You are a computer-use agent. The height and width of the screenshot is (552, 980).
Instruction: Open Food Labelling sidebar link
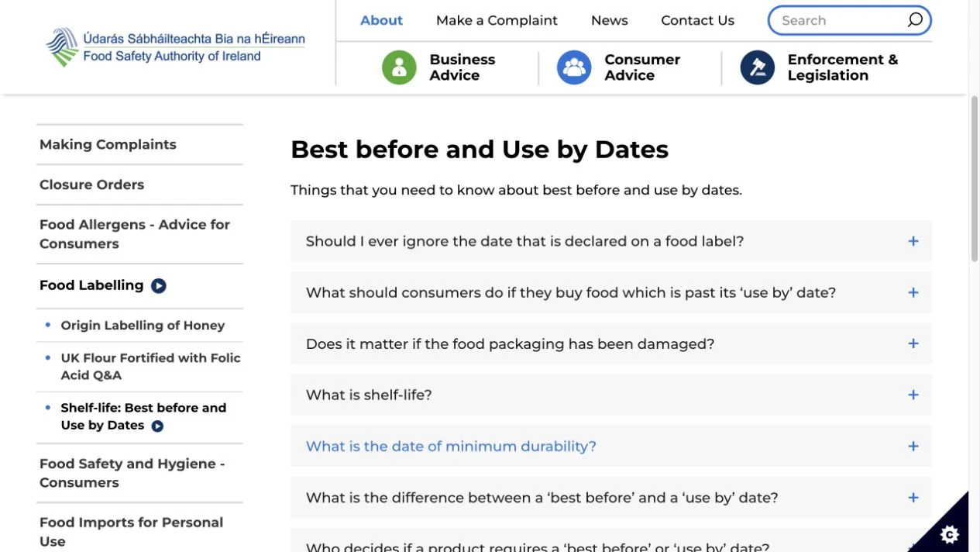coord(91,285)
